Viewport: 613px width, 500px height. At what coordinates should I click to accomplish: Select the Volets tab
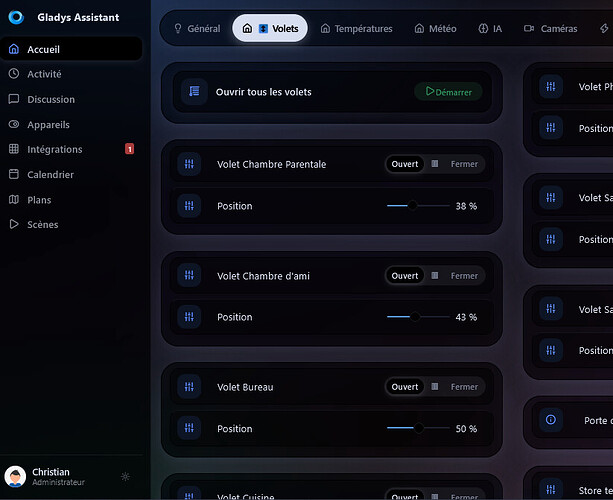(x=270, y=29)
